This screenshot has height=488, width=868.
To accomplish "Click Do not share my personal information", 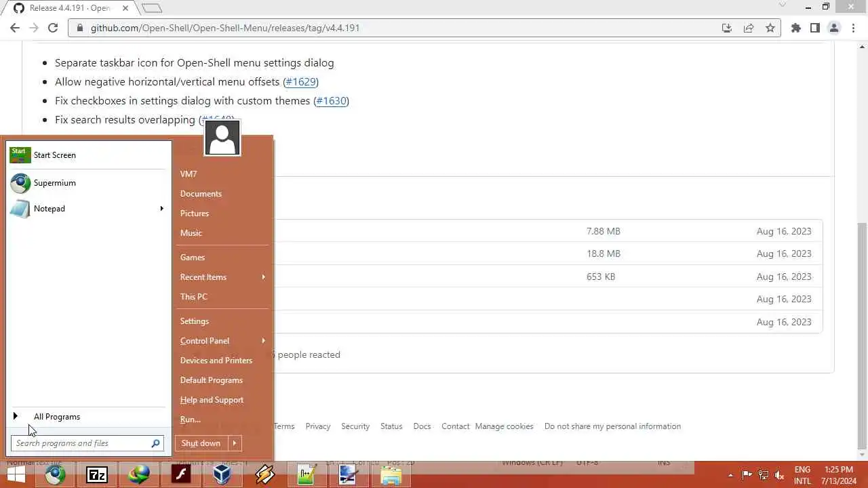I will point(612,426).
